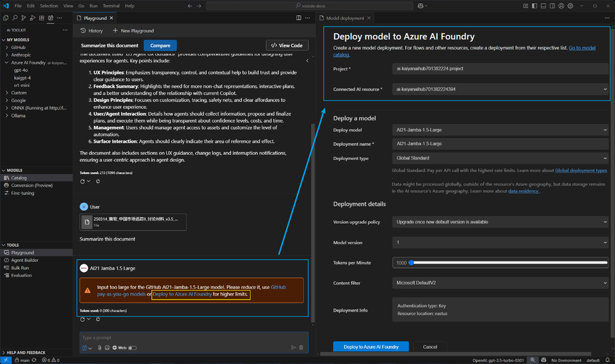
Task: Collapse the Azure AI Foundry node
Action: pos(7,62)
